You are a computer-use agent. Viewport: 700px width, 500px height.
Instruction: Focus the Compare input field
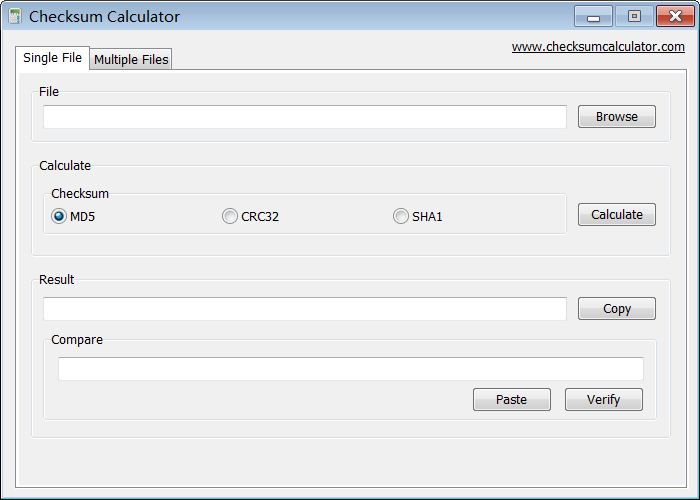tap(351, 369)
